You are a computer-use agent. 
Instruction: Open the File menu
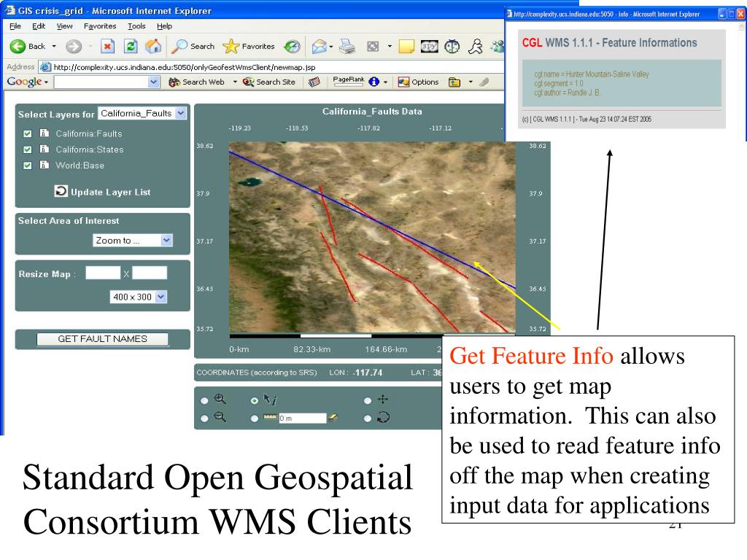point(15,26)
